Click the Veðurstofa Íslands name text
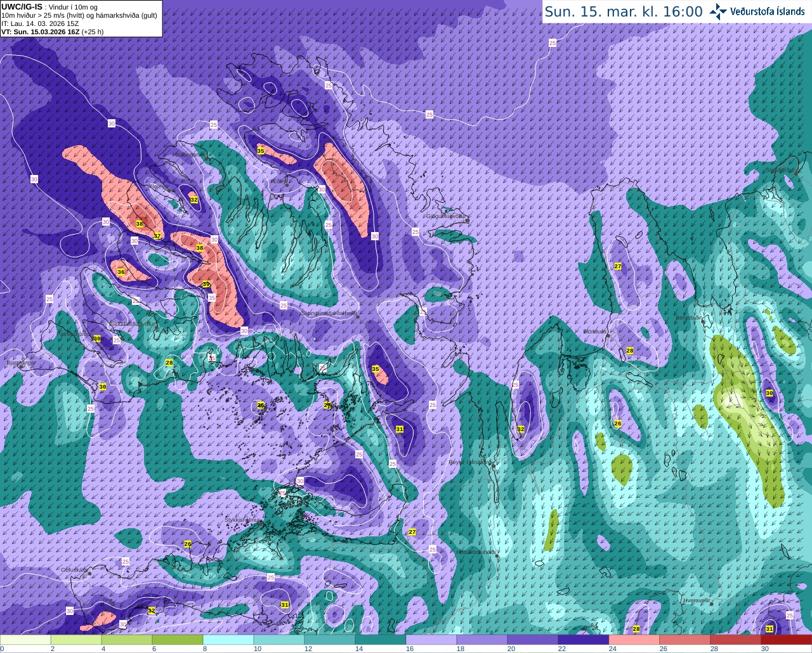The width and height of the screenshot is (812, 653). [767, 11]
